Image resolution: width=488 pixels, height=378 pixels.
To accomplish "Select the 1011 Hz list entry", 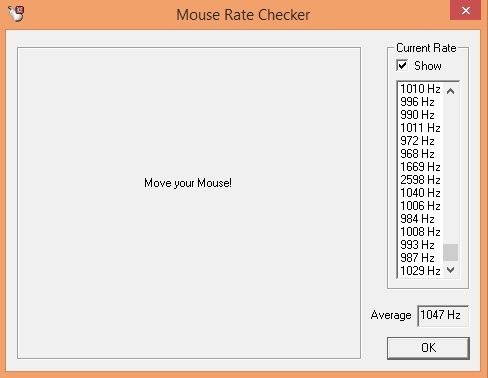I will [420, 128].
